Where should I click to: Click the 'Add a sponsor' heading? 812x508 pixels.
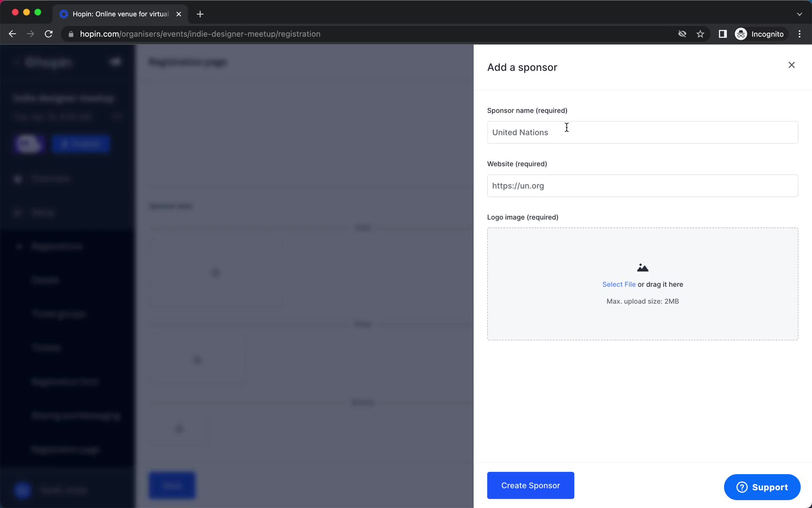522,67
